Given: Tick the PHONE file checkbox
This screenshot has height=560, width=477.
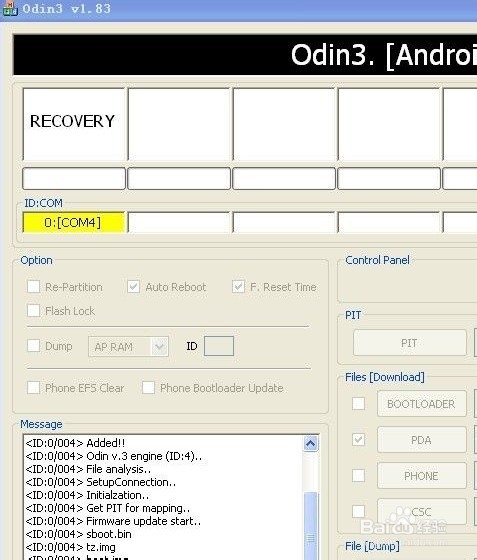Looking at the screenshot, I should (x=358, y=475).
